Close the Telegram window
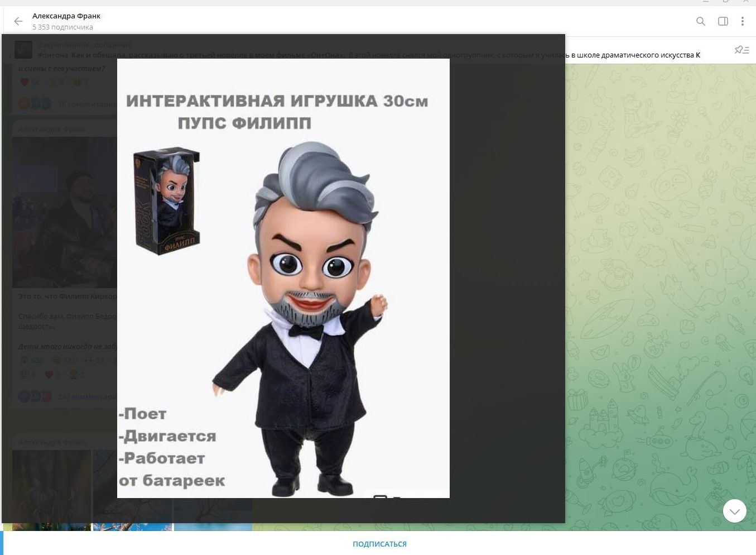 point(745,2)
